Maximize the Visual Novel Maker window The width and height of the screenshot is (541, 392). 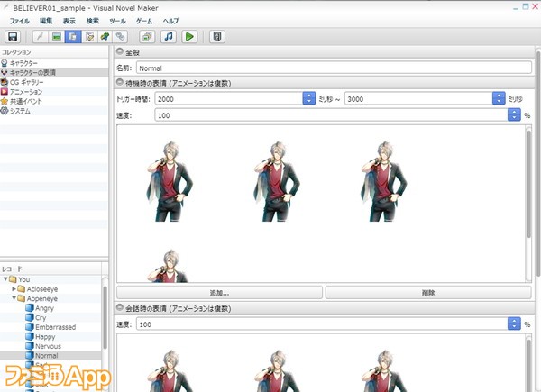[526, 6]
